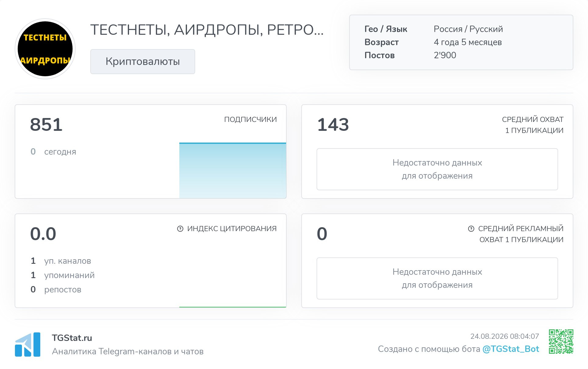Click the Возраст 4 года 5 месяцев info
This screenshot has width=588, height=369.
tap(433, 42)
